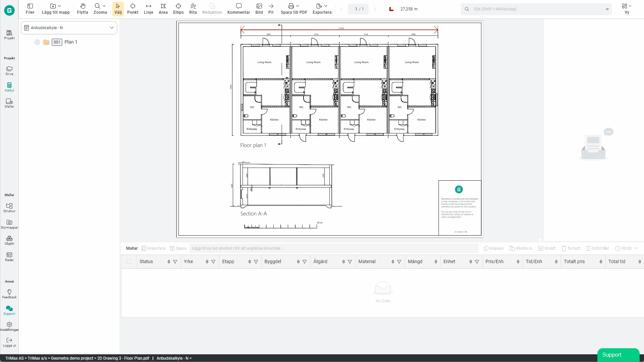Sort by the Etapp column
Image resolution: width=644 pixels, height=362 pixels.
(x=250, y=262)
